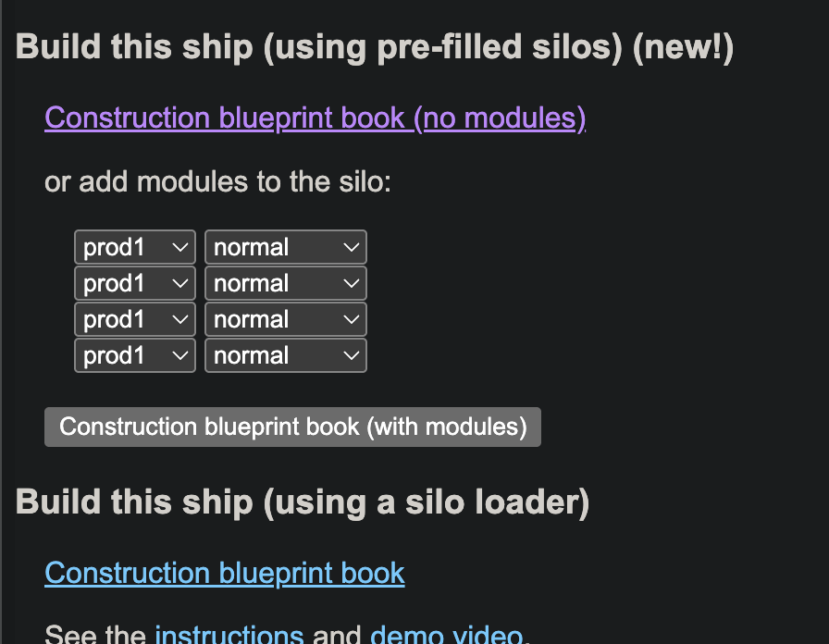Open the third row normal quality dropdown

(x=286, y=319)
